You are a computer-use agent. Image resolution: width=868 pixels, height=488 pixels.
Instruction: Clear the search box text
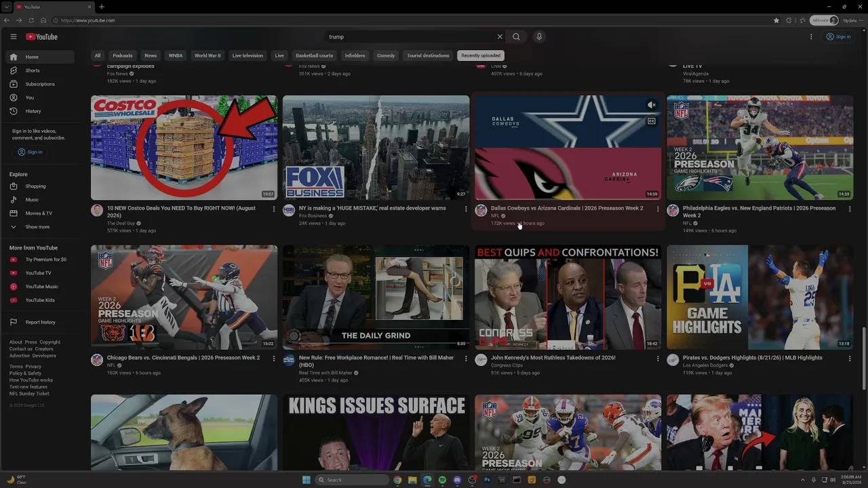point(500,37)
